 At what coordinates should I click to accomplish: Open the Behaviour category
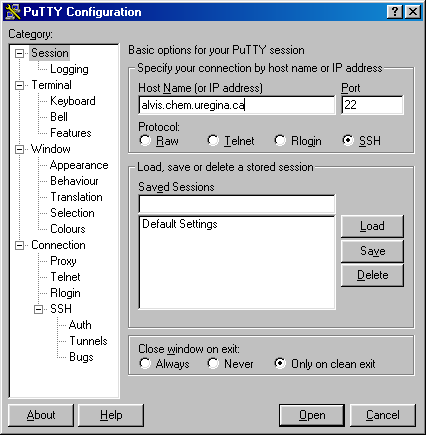click(x=74, y=181)
